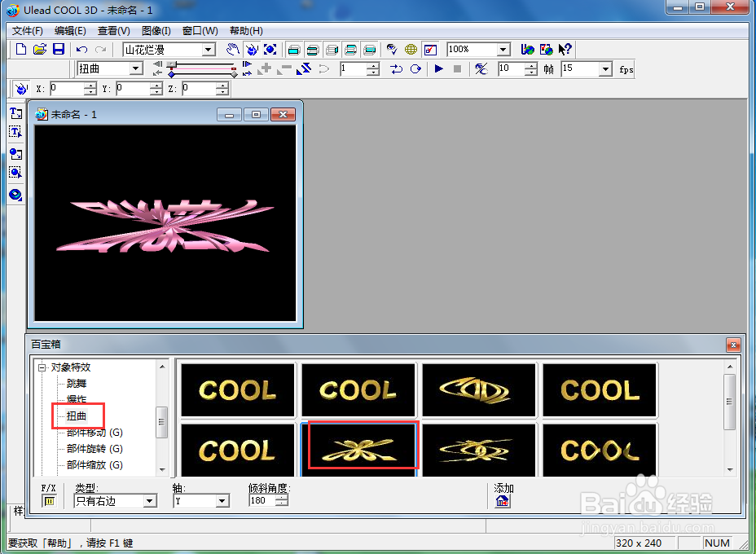Viewport: 756px width, 554px height.
Task: Click the Open file folder icon
Action: 40,49
